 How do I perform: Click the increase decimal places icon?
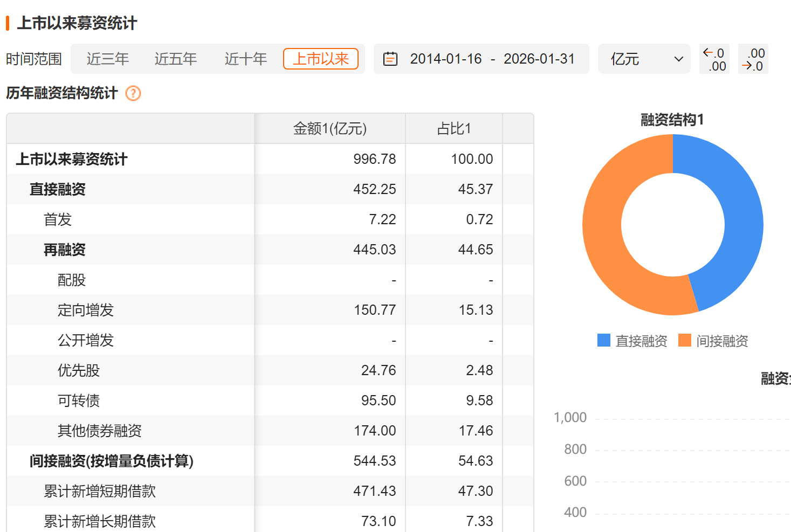click(x=714, y=59)
